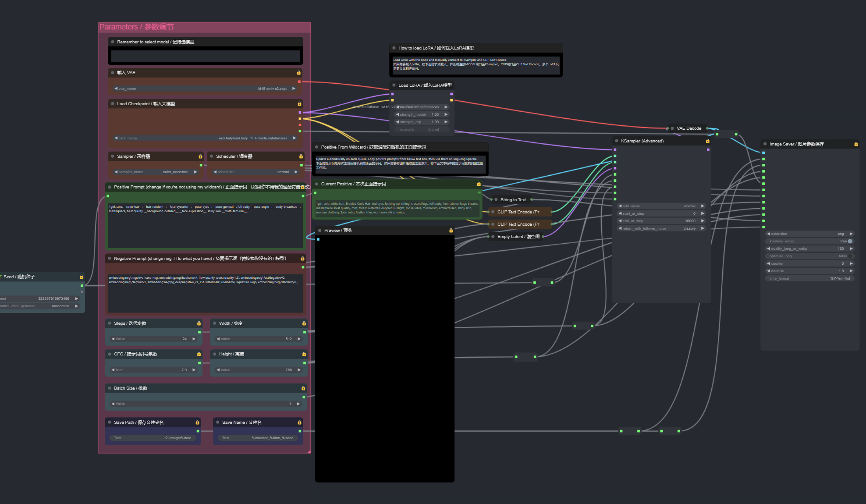
Task: Click the Negative Prompt text box
Action: [206, 293]
